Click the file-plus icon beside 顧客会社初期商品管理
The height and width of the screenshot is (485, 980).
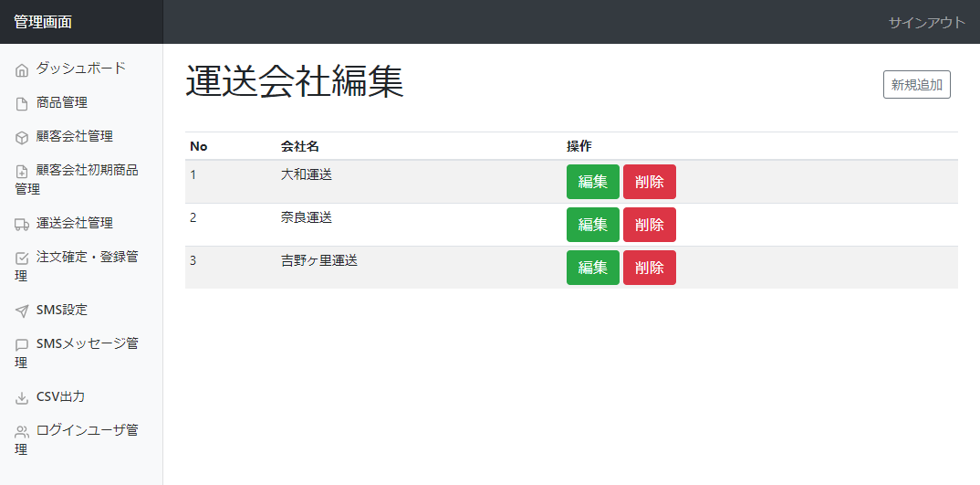(x=22, y=172)
